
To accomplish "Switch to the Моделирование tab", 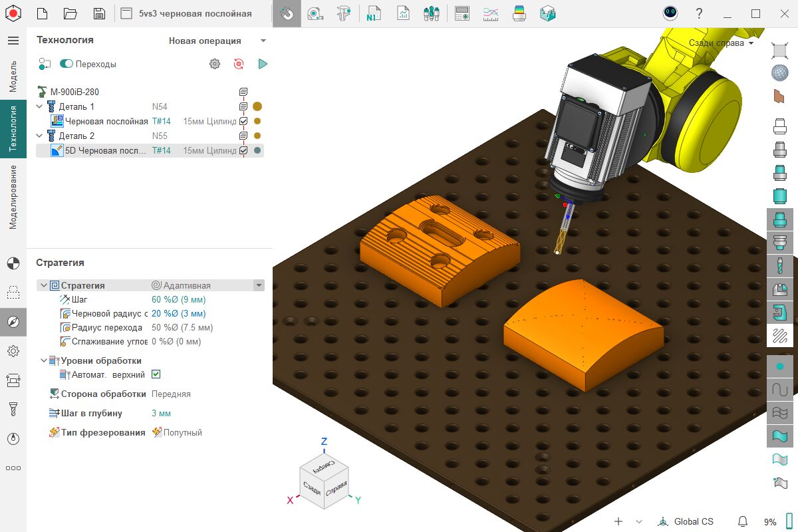I will click(x=13, y=197).
